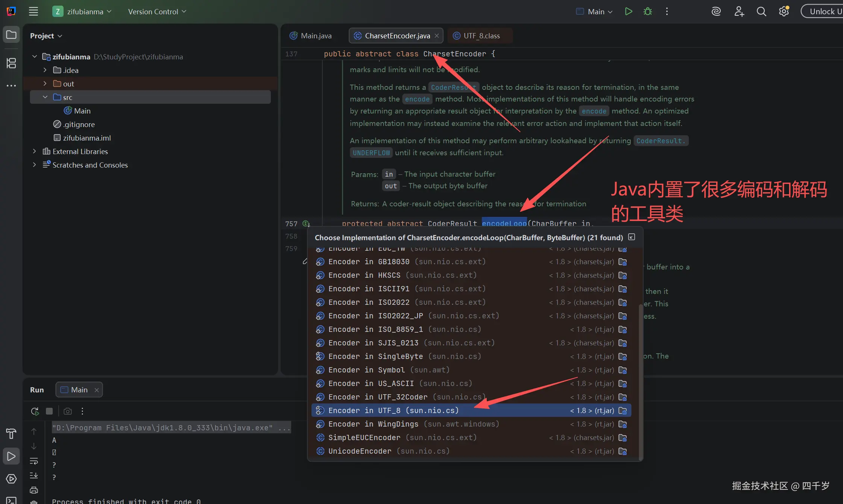Open Search Everywhere magnifier
The width and height of the screenshot is (843, 504).
[x=761, y=11]
